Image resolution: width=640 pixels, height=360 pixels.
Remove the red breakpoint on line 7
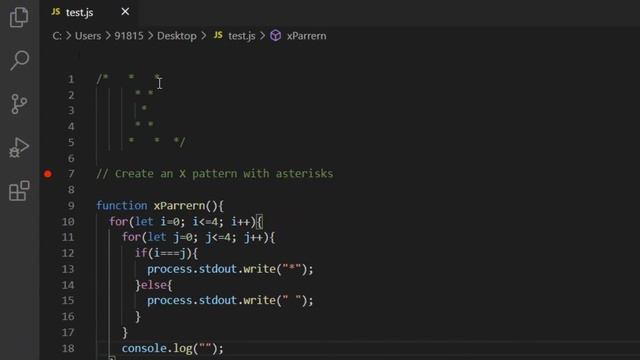coord(48,174)
